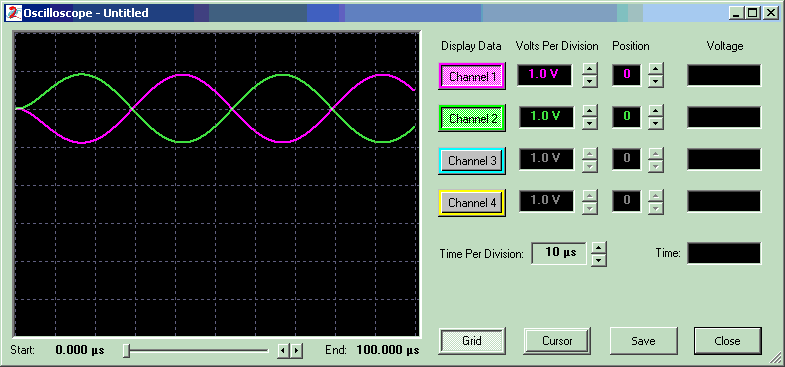Click the Time Per Division 10 µs field

click(x=559, y=253)
